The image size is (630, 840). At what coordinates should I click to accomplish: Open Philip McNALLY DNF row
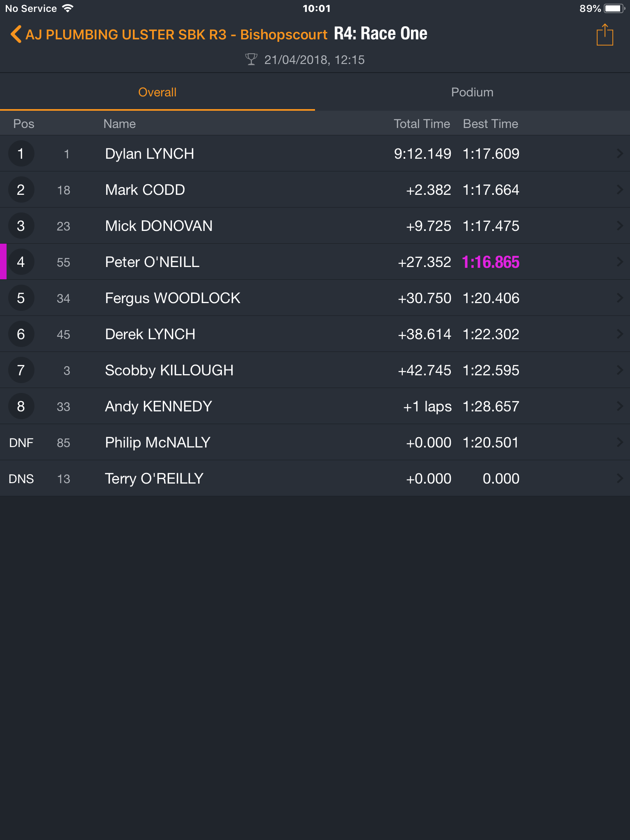tap(315, 442)
